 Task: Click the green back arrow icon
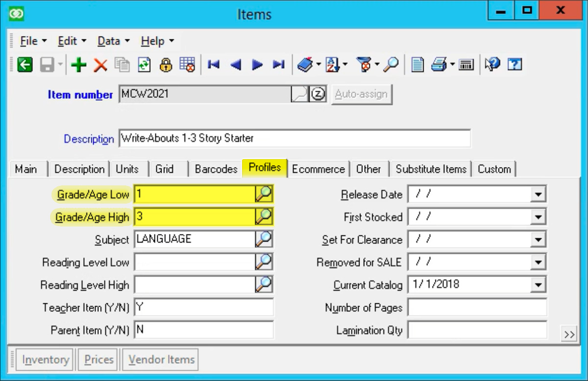[x=24, y=64]
